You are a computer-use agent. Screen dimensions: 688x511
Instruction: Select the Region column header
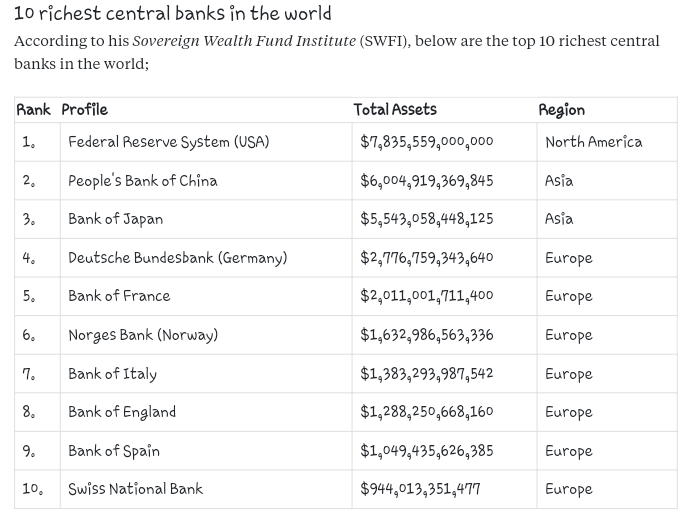click(x=561, y=110)
